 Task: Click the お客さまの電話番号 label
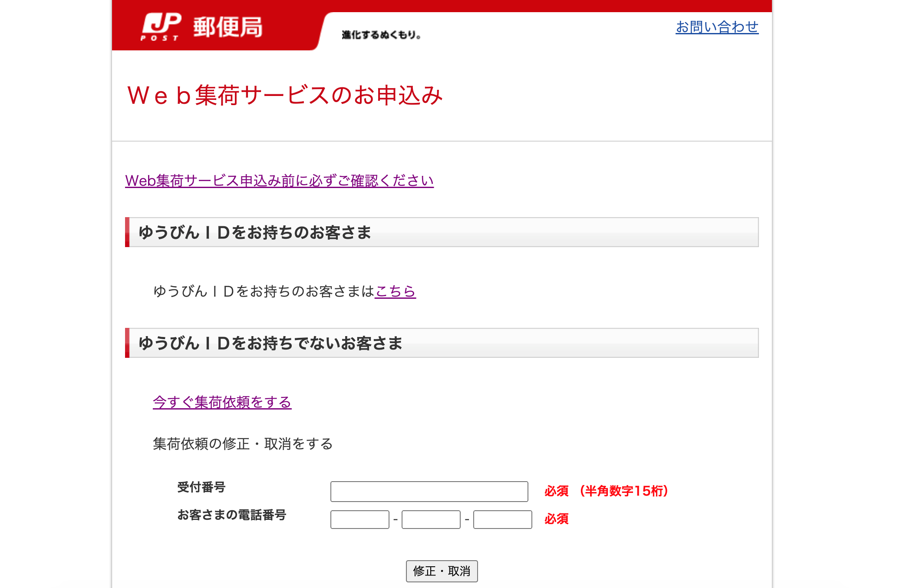231,515
